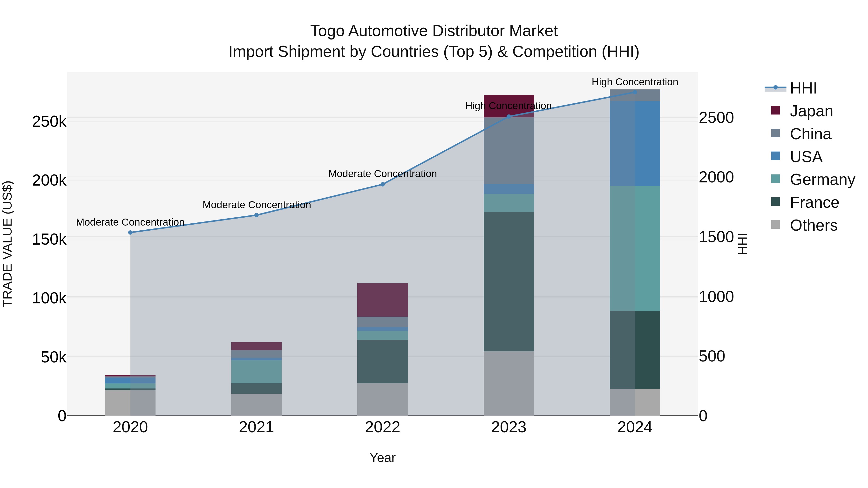The width and height of the screenshot is (868, 488).
Task: Click the HHI line marker in legend
Action: coord(775,87)
